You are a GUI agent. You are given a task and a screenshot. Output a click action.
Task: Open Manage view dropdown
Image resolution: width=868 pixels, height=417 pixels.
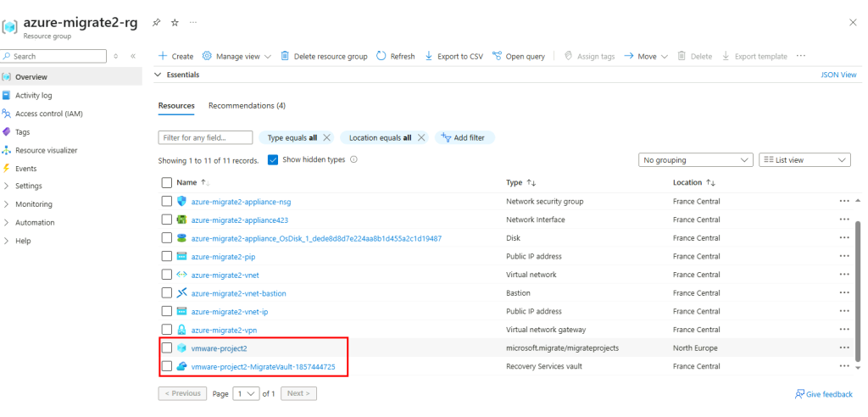[x=236, y=57]
